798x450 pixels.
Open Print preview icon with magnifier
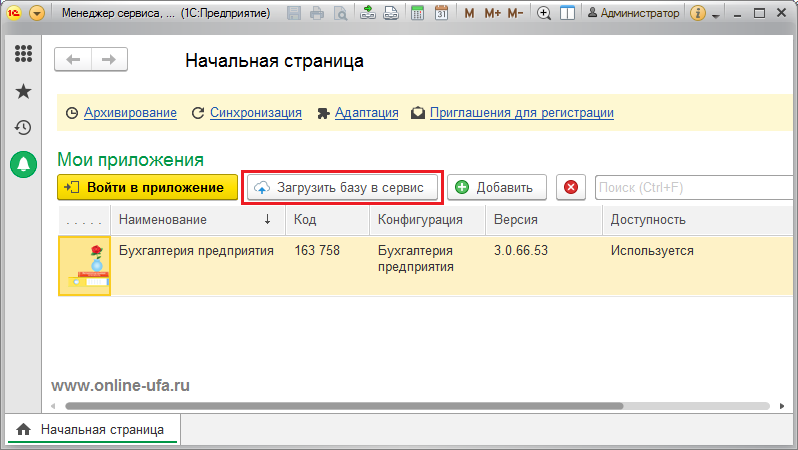tap(340, 13)
